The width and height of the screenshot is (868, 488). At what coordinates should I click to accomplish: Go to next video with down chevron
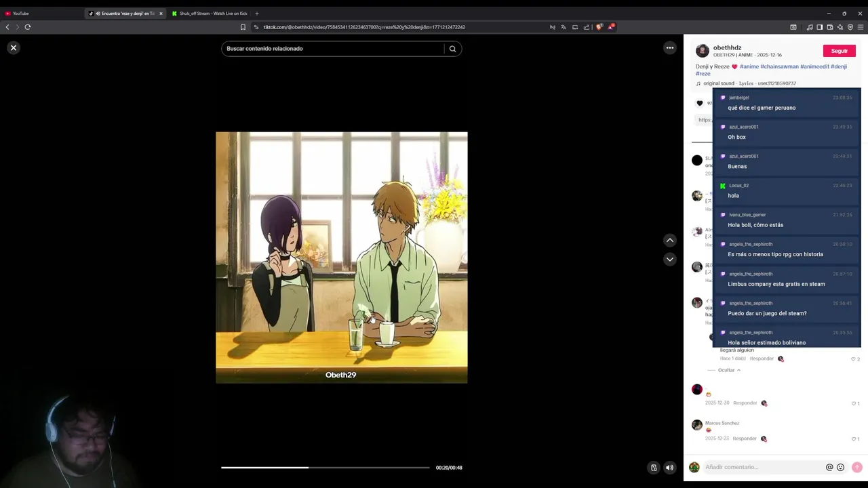(x=669, y=259)
